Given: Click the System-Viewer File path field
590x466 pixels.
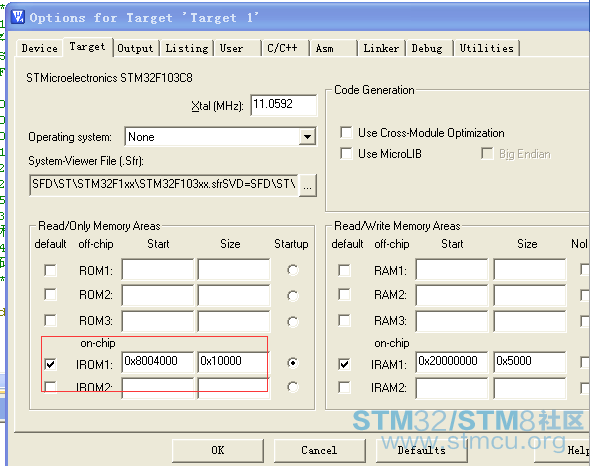Looking at the screenshot, I should (164, 184).
